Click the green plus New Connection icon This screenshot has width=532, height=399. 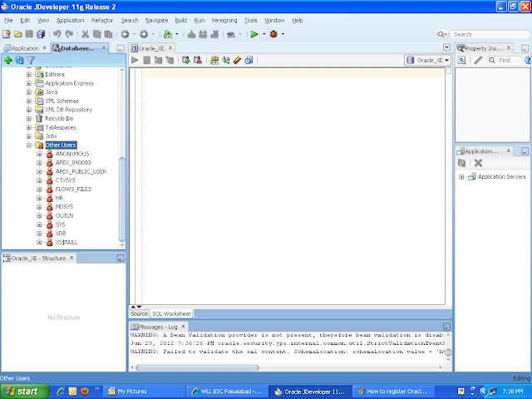coord(8,61)
